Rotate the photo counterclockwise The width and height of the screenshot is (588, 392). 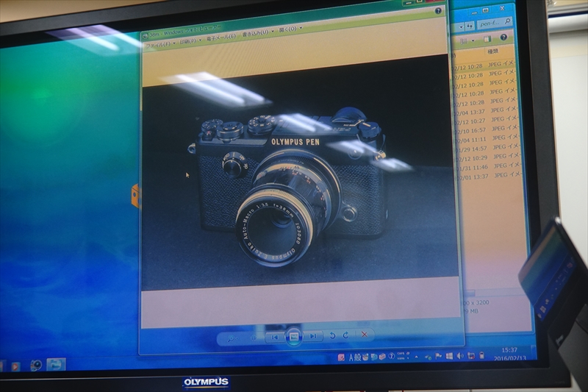coord(332,335)
